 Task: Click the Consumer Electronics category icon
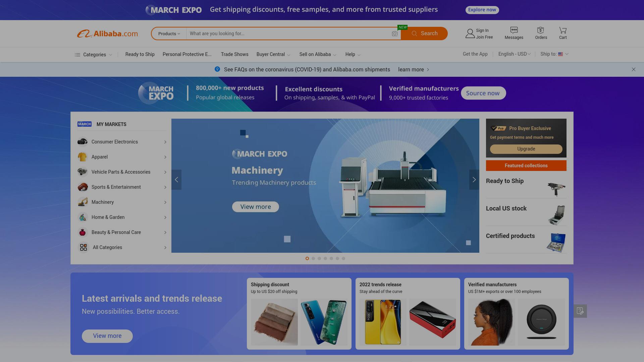click(x=83, y=142)
